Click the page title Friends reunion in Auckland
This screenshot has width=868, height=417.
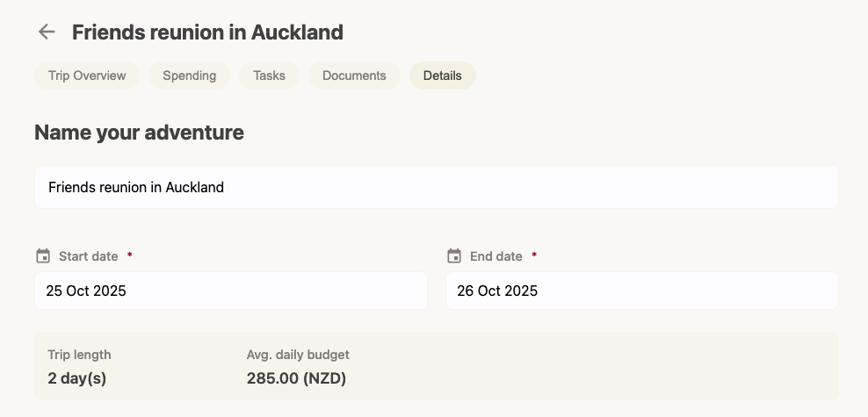tap(207, 32)
